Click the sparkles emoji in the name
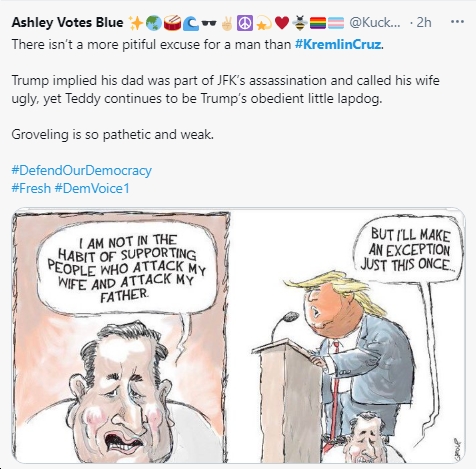Screen dimensions: 476x469 136,23
